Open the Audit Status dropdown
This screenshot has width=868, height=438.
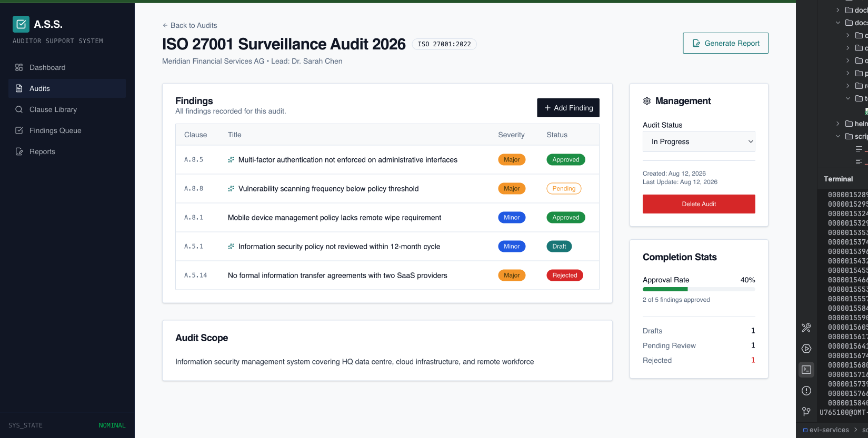click(x=699, y=141)
